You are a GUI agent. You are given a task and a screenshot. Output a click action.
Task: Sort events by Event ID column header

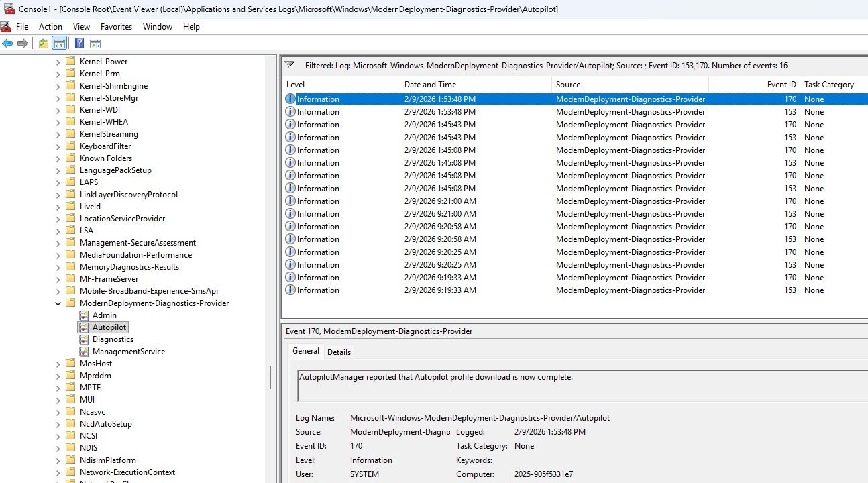click(781, 85)
